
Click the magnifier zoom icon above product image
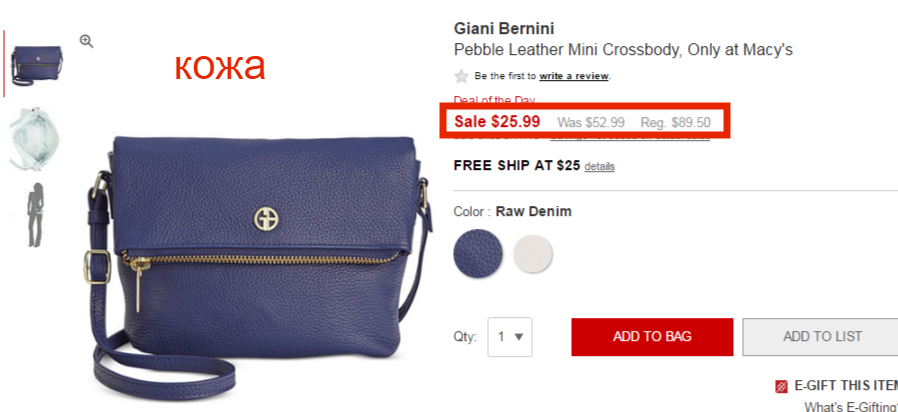[x=86, y=41]
